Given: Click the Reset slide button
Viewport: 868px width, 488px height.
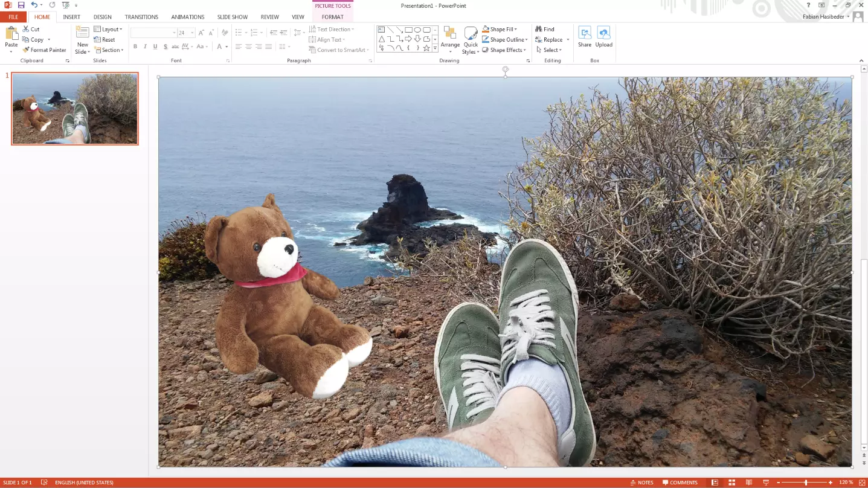Looking at the screenshot, I should tap(104, 40).
